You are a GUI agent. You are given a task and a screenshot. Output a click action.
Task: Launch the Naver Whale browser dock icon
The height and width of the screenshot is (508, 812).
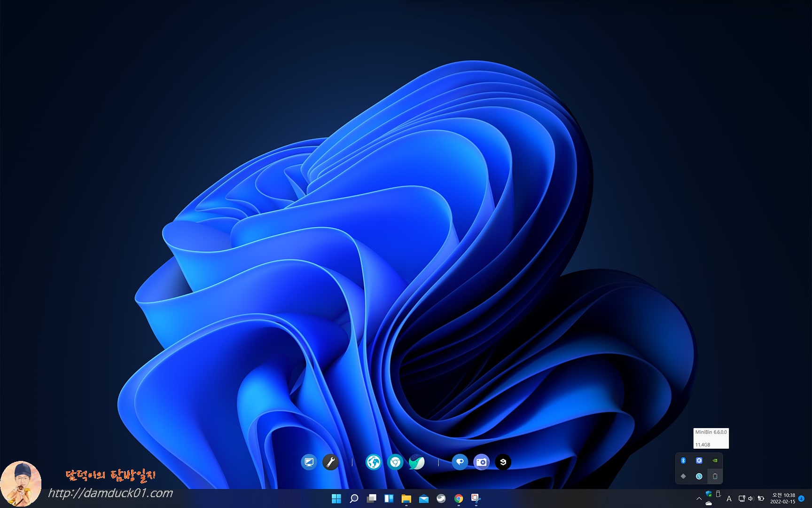click(417, 462)
